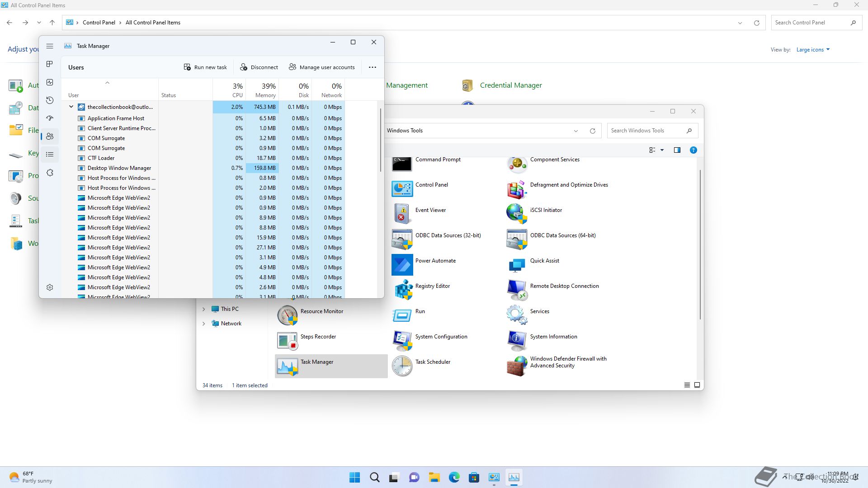Open Details page in Task Manager sidebar

tap(50, 155)
